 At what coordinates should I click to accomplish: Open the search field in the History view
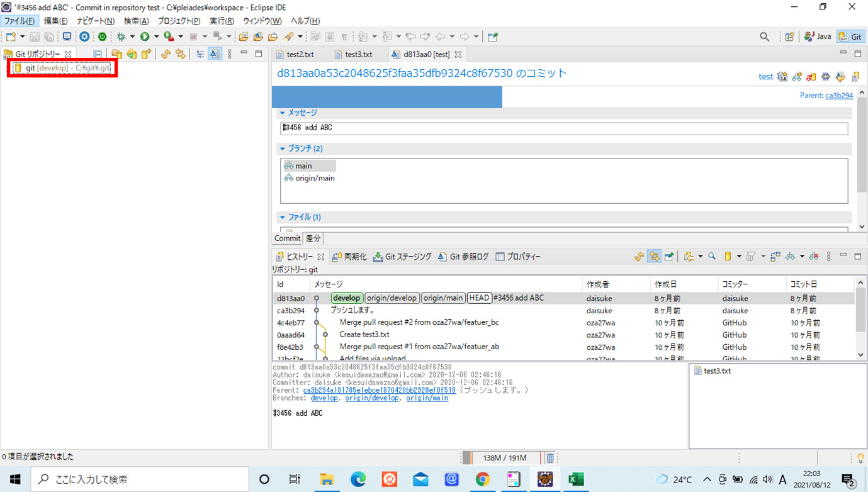click(x=712, y=256)
